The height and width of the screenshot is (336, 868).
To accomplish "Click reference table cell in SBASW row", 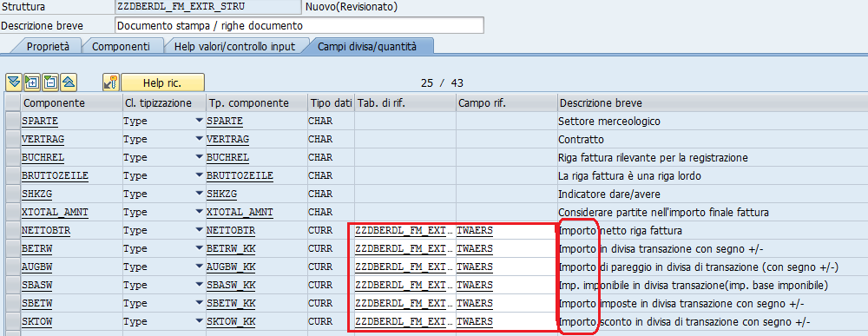I will [x=405, y=285].
